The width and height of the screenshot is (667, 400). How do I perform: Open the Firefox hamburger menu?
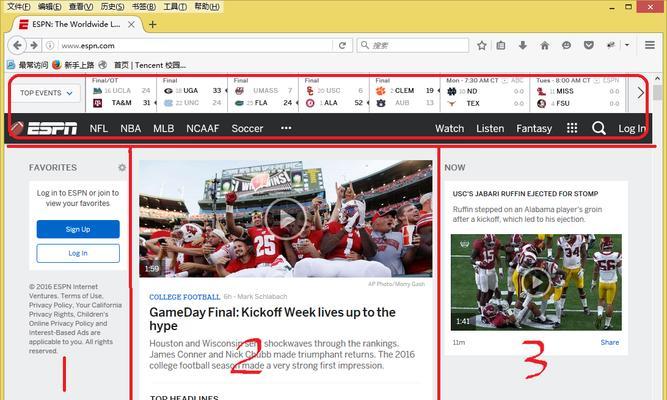(x=650, y=45)
